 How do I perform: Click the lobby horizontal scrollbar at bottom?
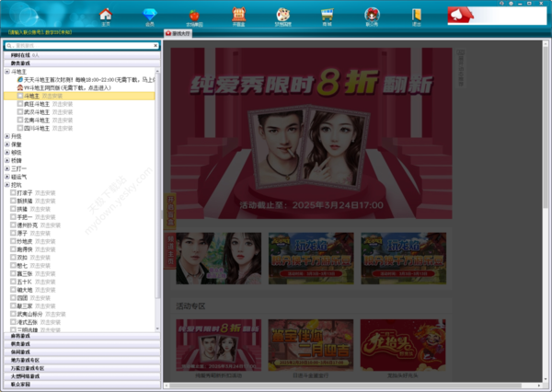[345, 386]
